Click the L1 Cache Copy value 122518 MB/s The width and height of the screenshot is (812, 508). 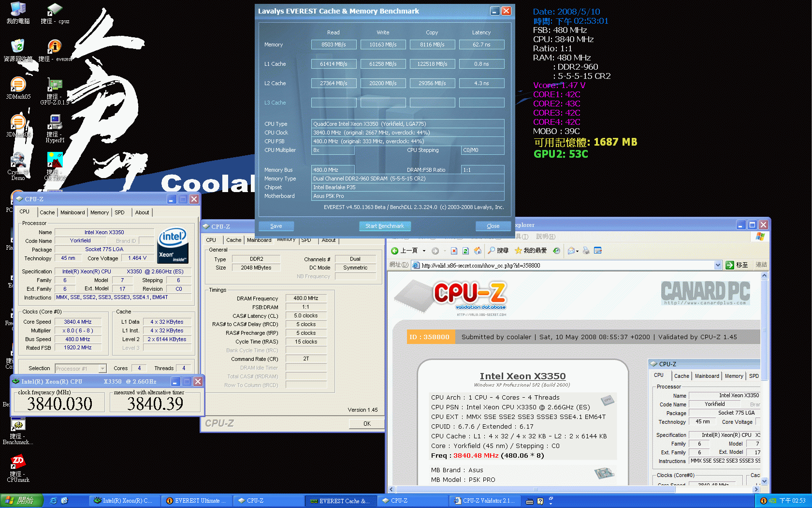pyautogui.click(x=432, y=64)
